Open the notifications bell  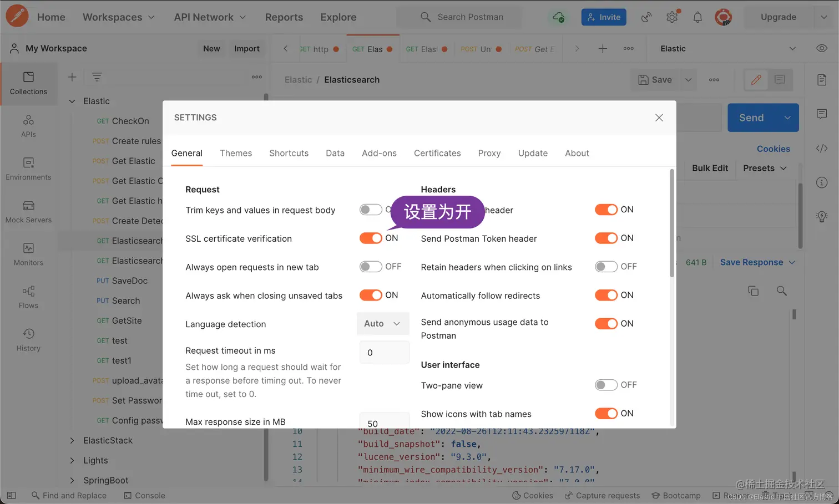pos(698,17)
